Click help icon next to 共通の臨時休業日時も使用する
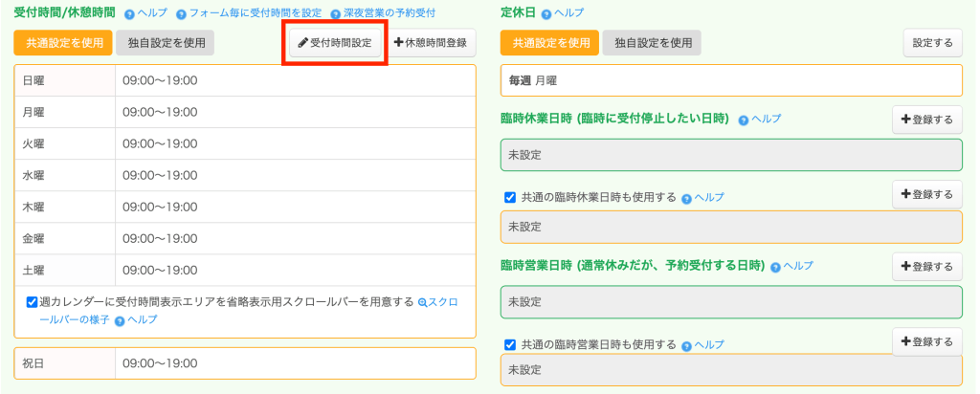This screenshot has height=394, width=980. (686, 198)
